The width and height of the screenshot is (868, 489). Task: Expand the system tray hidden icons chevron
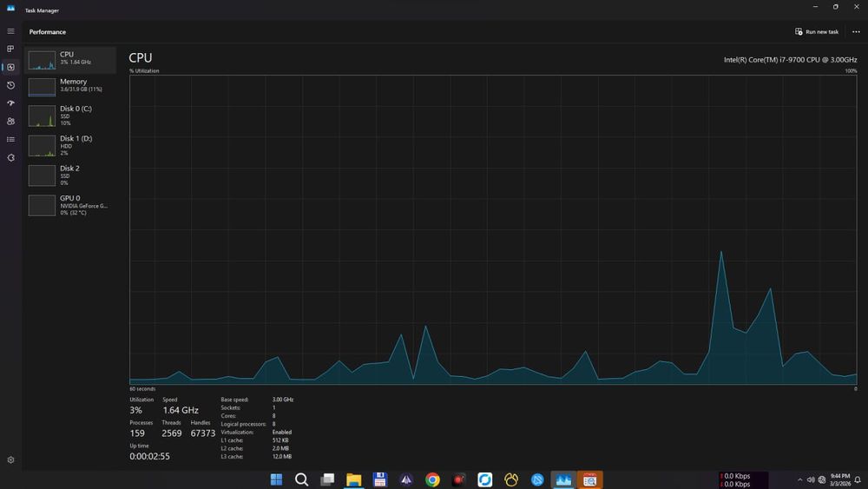[800, 480]
